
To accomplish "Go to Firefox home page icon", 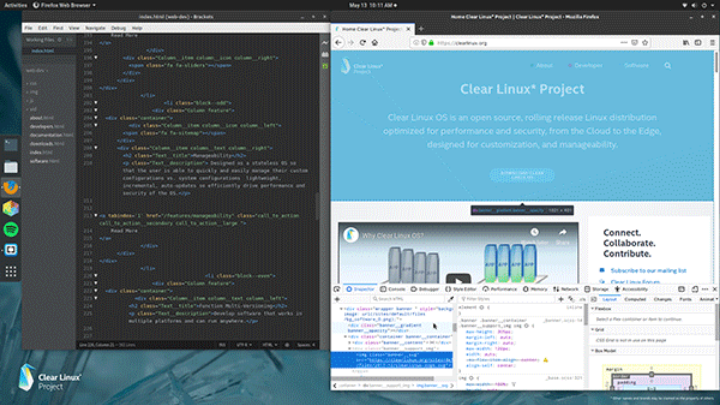I will (x=375, y=43).
